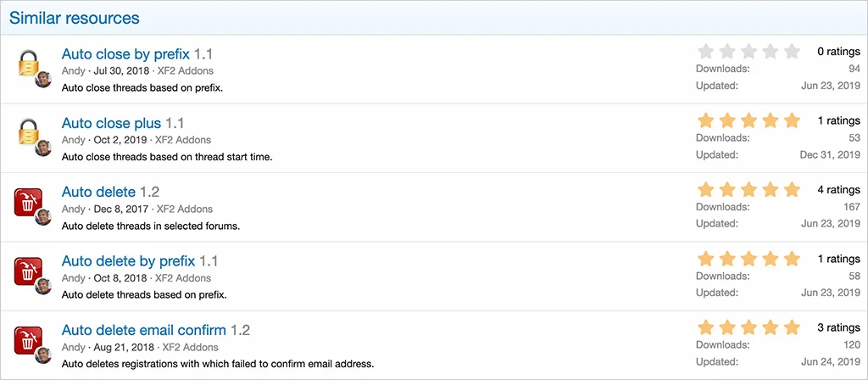The height and width of the screenshot is (380, 868).
Task: Click Andy's avatar on Auto close plus
Action: (x=43, y=148)
